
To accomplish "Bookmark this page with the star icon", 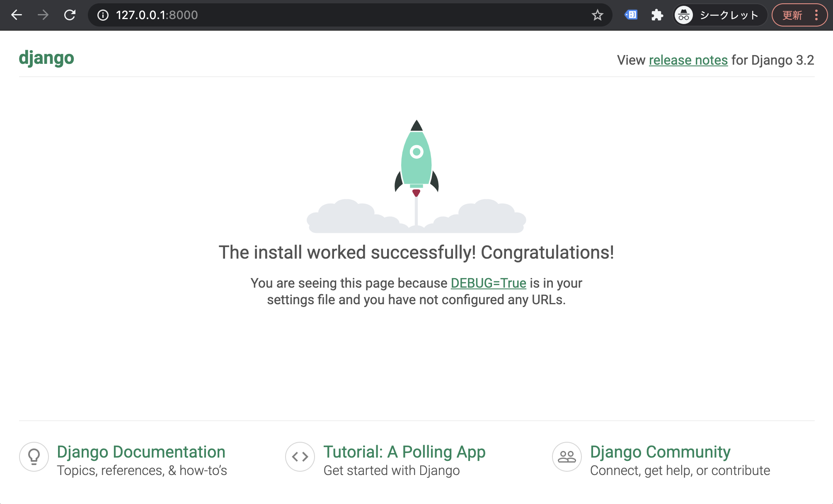I will point(597,15).
